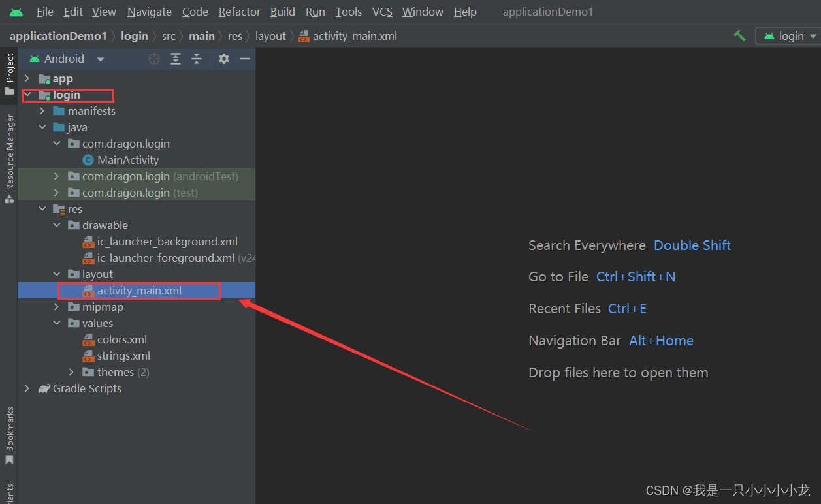
Task: Expand com.dragon.login (test) package
Action: pyautogui.click(x=56, y=193)
